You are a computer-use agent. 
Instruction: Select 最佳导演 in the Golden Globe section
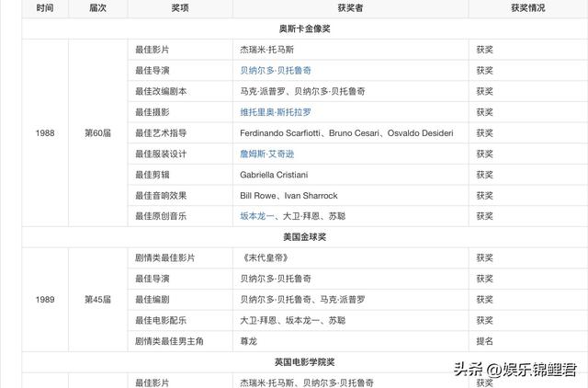tap(153, 279)
